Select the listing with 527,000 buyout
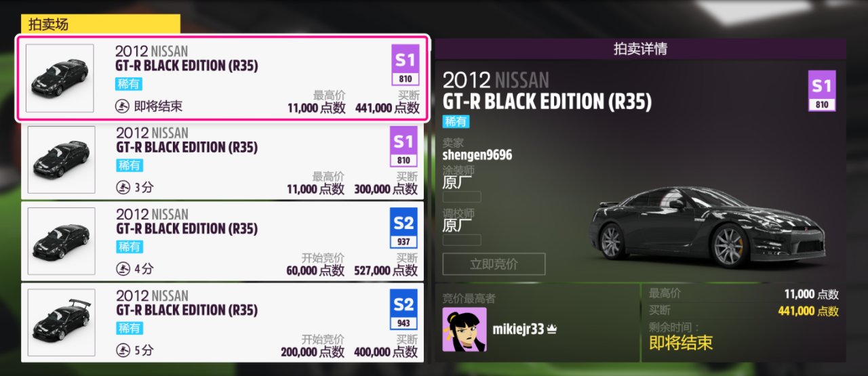This screenshot has width=868, height=376. (222, 241)
